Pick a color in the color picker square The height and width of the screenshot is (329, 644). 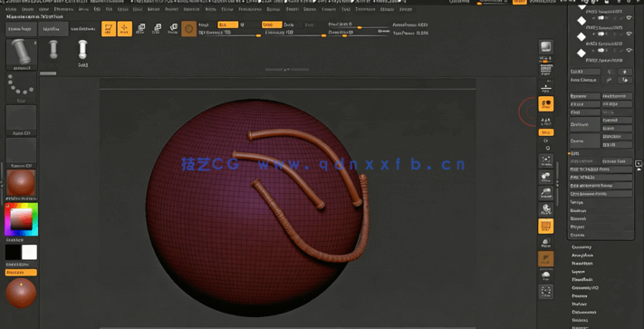21,219
